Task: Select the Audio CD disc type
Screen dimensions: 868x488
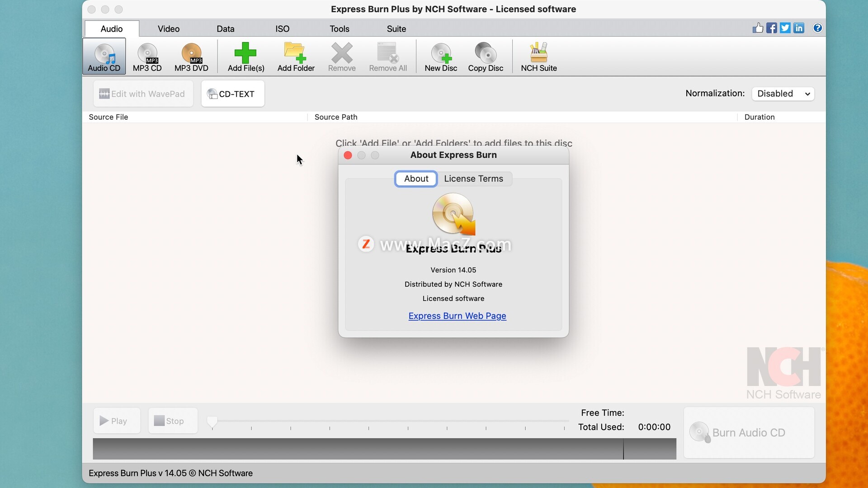Action: tap(104, 56)
